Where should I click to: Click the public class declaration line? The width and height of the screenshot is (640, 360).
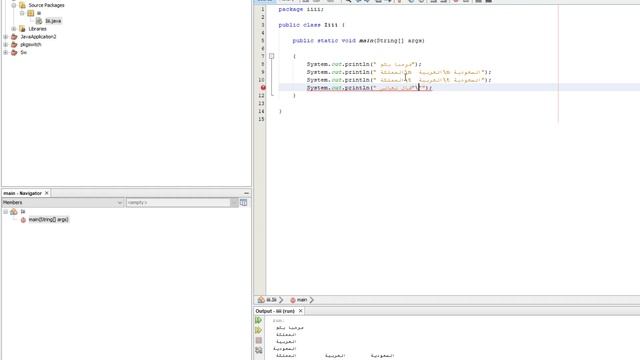(x=311, y=25)
